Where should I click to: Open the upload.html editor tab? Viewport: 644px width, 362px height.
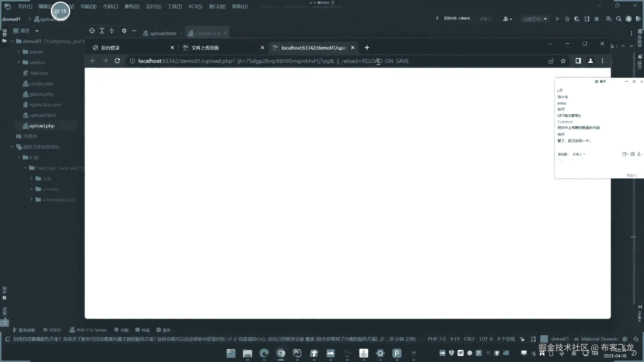(162, 34)
